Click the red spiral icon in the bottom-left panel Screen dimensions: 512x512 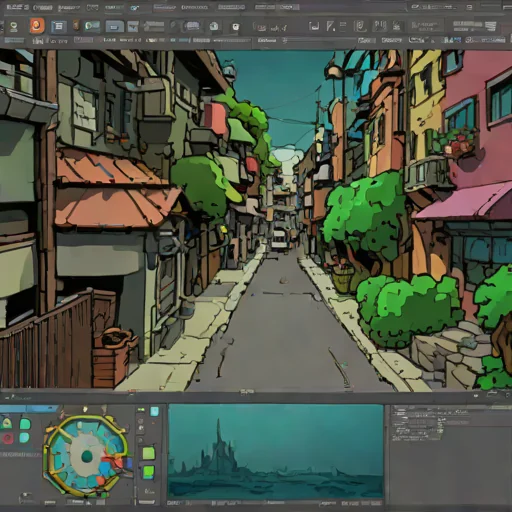[x=7, y=439]
